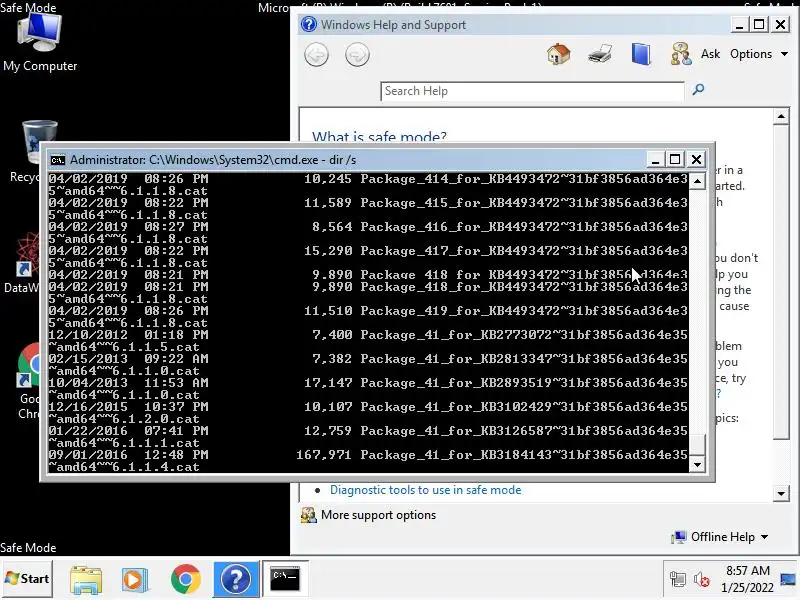Click the Print icon in Help toolbar
This screenshot has width=800, height=600.
[x=599, y=54]
